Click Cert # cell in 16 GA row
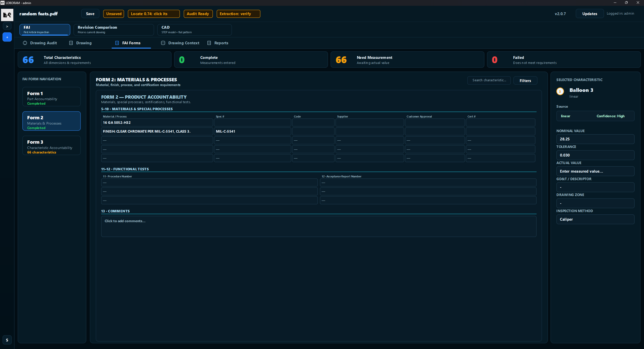The image size is (644, 349). [501, 123]
